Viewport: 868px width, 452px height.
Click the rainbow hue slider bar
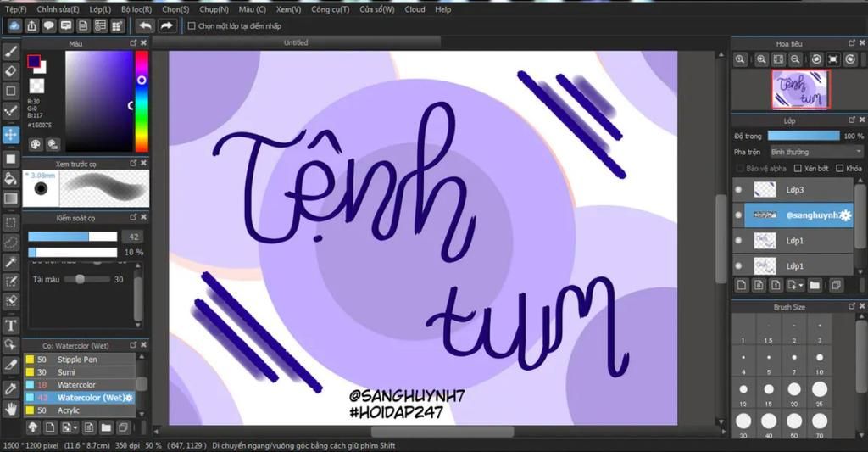[x=142, y=102]
